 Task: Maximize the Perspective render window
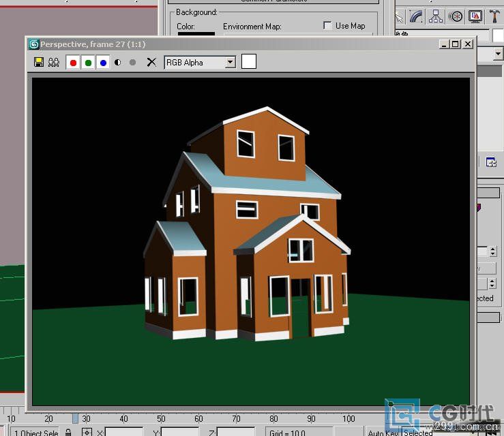[456, 44]
